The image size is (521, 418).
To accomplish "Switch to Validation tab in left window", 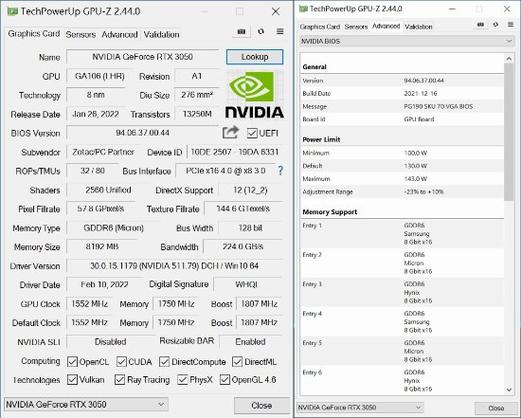I will [161, 34].
